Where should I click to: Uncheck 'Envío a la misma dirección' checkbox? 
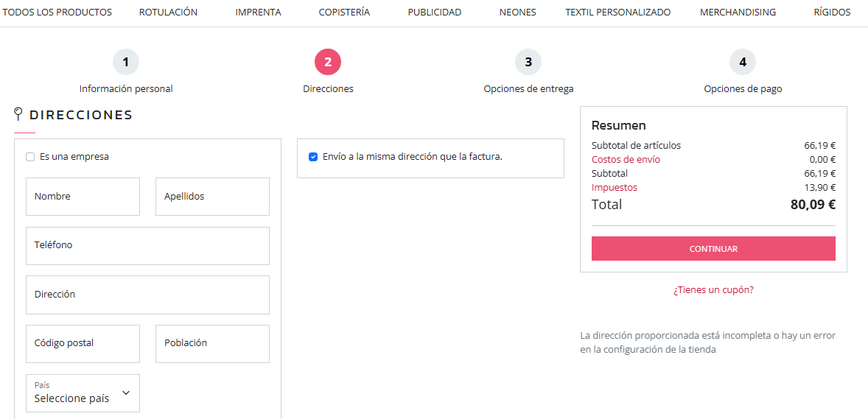[x=313, y=157]
